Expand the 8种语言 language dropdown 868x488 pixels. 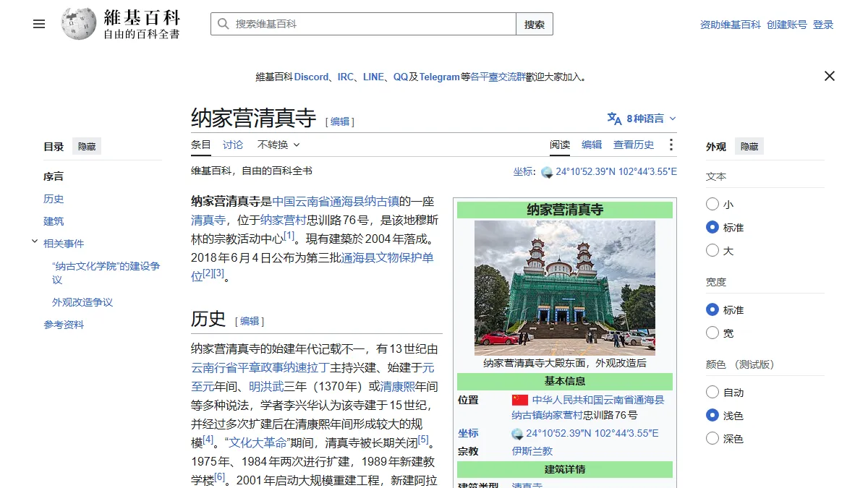(642, 119)
